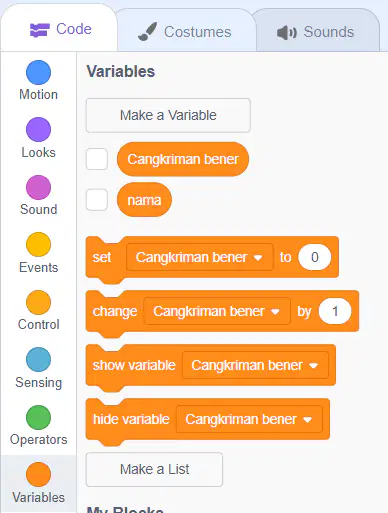388x513 pixels.
Task: Open dropdown in show variable block
Action: click(255, 365)
